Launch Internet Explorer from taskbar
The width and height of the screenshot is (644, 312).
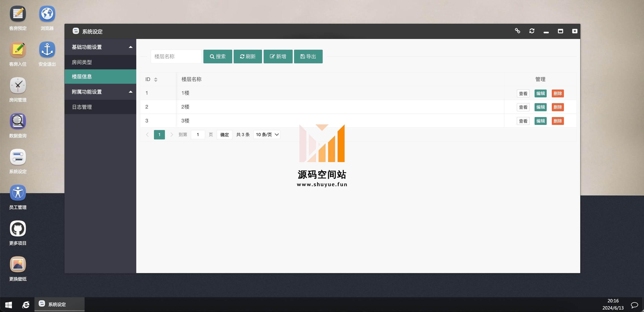point(26,305)
